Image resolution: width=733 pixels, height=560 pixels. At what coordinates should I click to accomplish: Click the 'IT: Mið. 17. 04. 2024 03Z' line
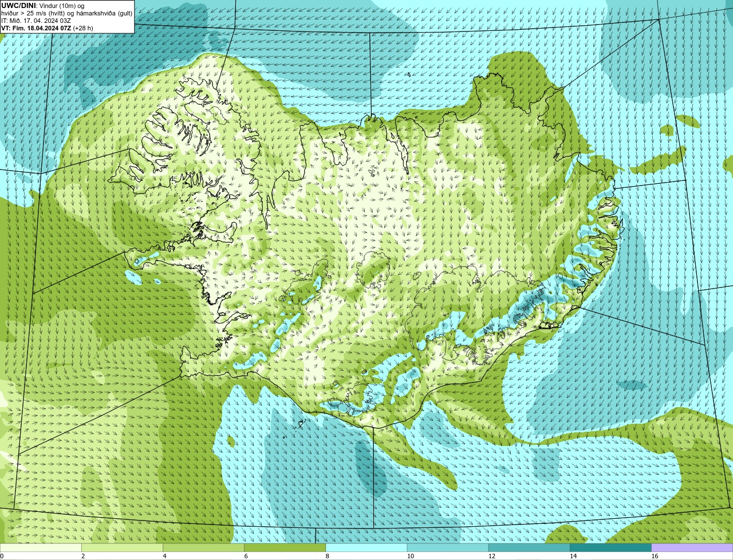[36, 21]
